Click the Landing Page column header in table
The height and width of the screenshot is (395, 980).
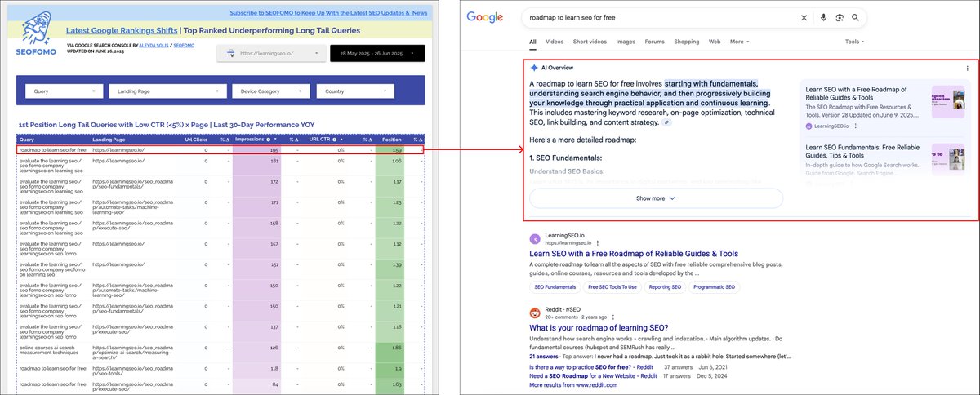[109, 140]
